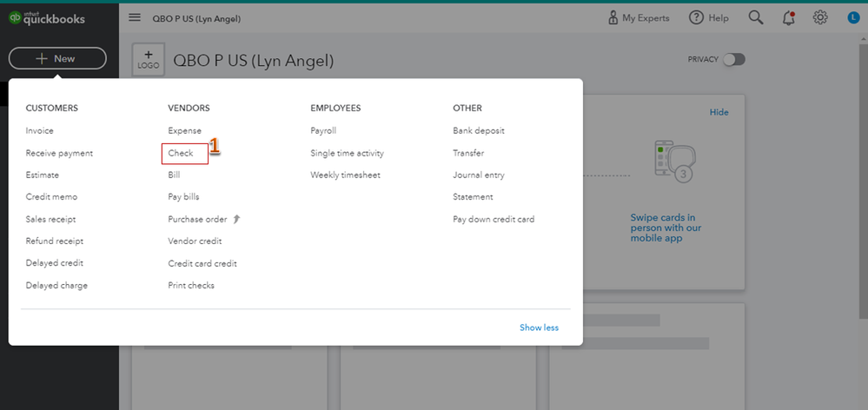Choose Print checks
The image size is (868, 410).
191,286
